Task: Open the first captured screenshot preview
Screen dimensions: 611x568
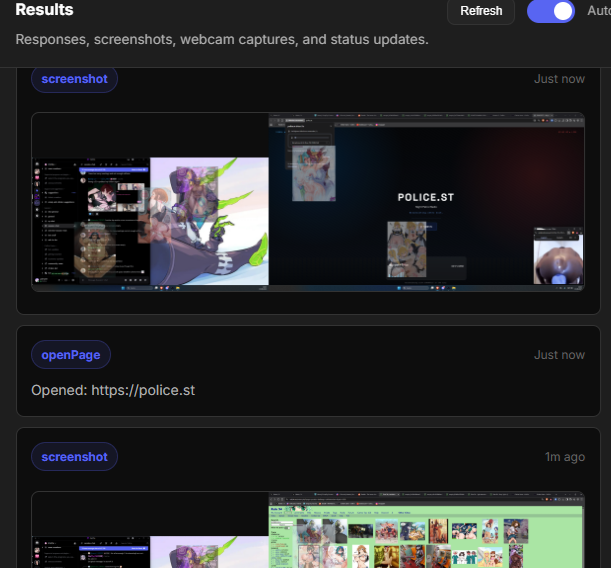Action: [x=308, y=202]
